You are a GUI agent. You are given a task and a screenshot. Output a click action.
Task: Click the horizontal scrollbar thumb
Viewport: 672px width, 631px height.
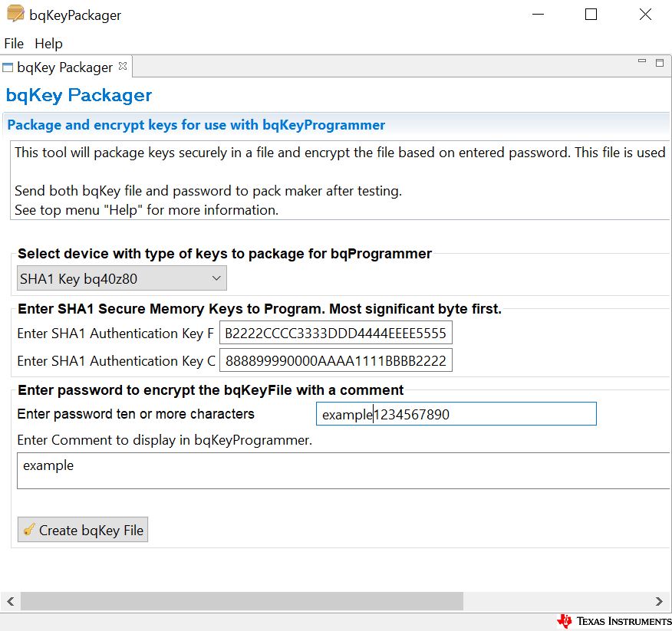click(242, 601)
